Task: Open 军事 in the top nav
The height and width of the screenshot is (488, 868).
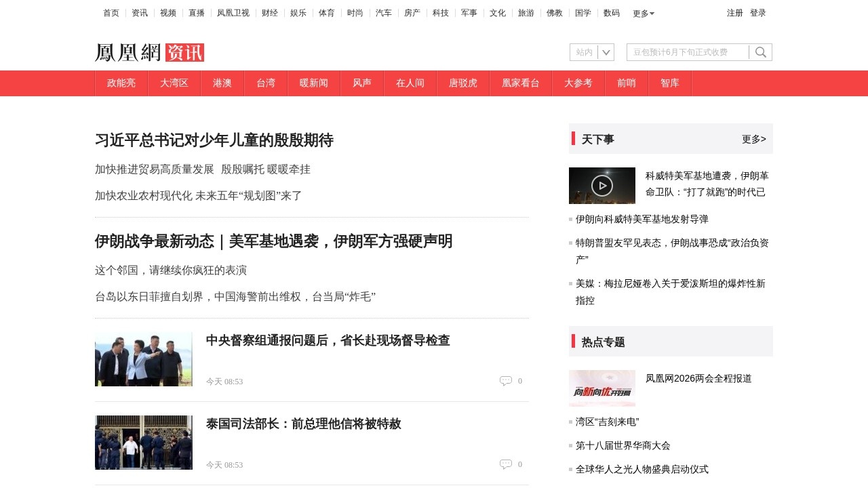Action: click(x=469, y=13)
